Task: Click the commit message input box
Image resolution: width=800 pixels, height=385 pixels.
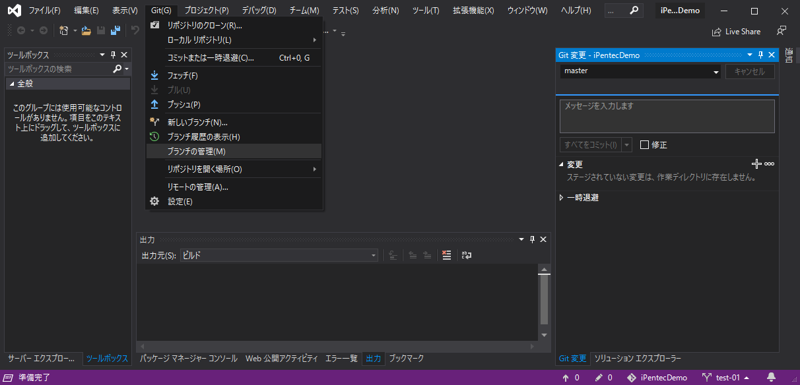Action: [x=667, y=116]
